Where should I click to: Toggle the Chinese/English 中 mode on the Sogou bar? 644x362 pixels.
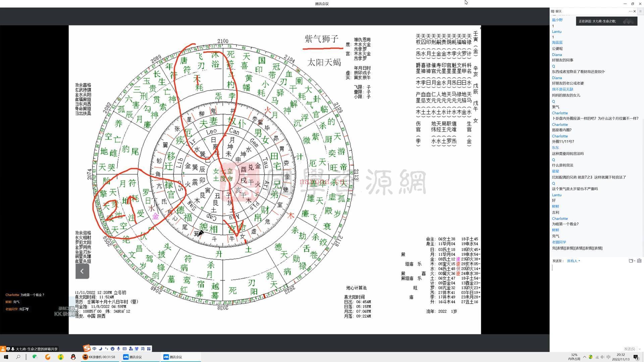click(x=94, y=349)
